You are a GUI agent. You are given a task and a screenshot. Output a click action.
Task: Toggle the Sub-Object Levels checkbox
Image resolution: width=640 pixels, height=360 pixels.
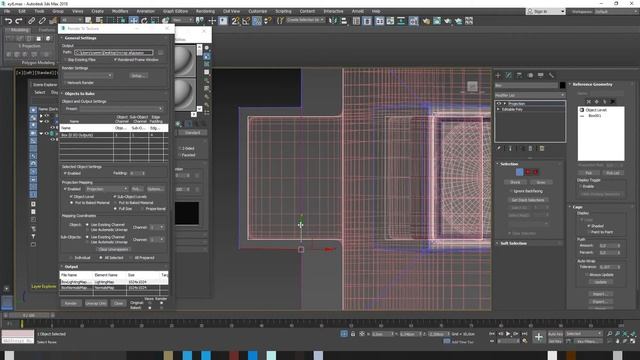[115, 197]
